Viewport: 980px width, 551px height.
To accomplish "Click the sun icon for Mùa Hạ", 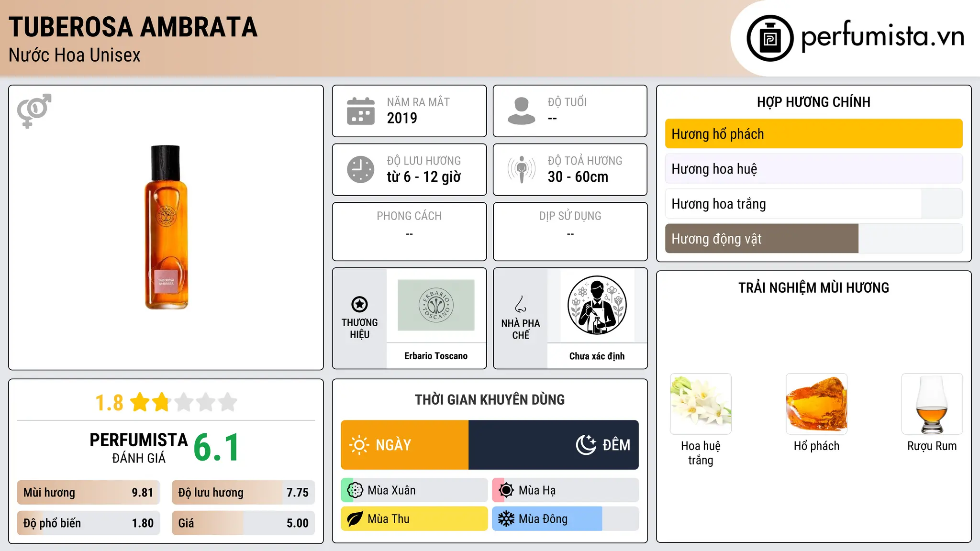I will pyautogui.click(x=506, y=490).
